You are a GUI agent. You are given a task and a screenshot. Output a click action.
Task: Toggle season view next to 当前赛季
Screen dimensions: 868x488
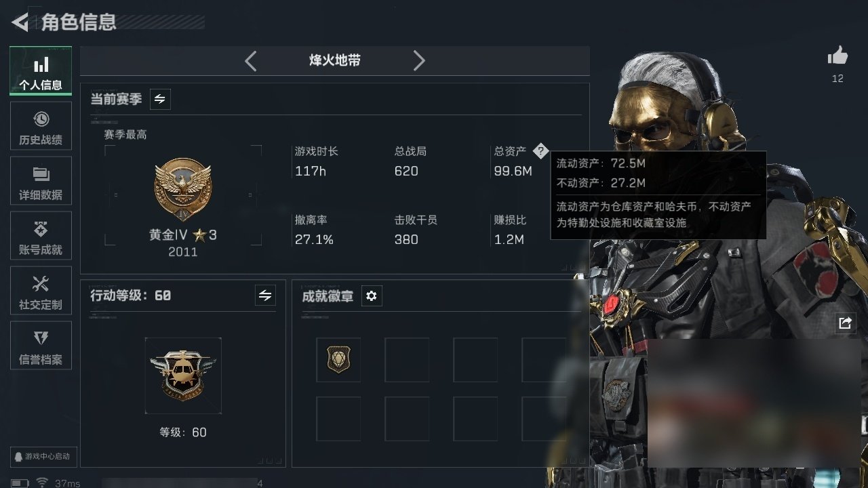tap(160, 99)
